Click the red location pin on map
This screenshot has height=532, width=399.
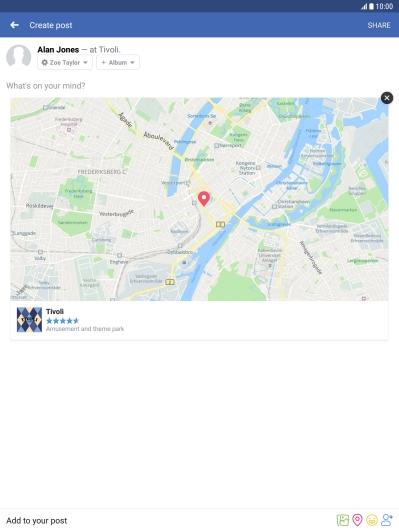pos(204,198)
